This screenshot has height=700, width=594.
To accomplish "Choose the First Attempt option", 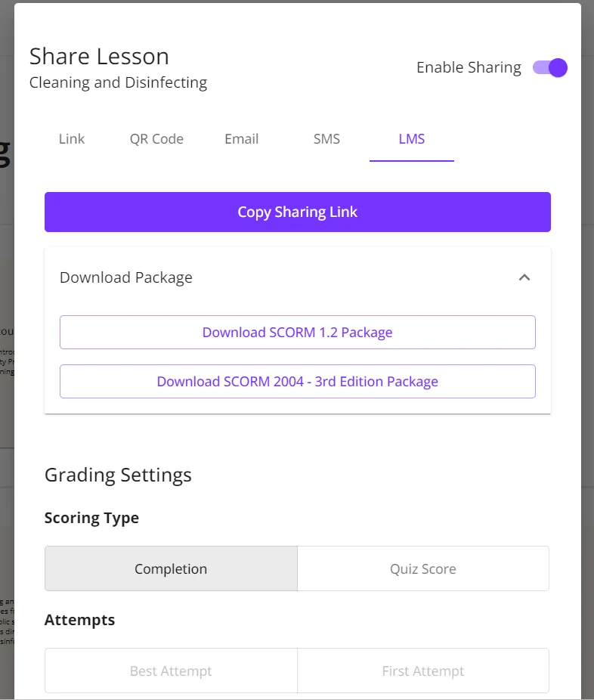I will (x=423, y=671).
